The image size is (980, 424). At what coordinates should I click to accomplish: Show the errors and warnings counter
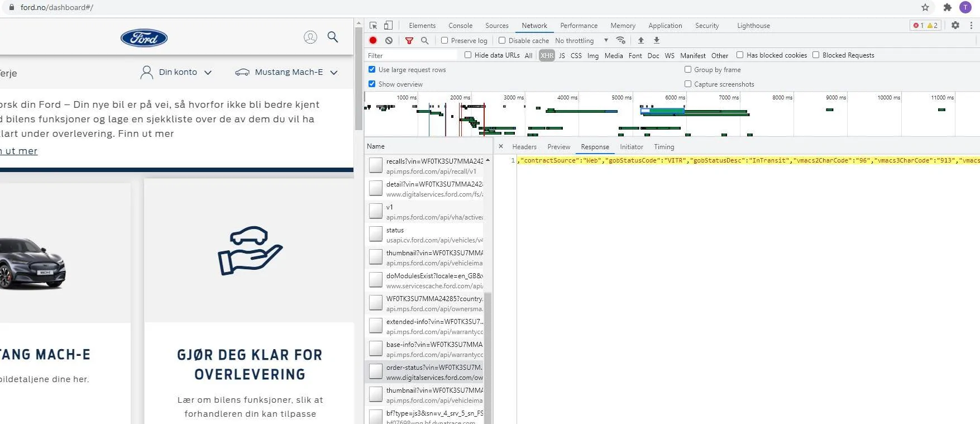point(925,25)
